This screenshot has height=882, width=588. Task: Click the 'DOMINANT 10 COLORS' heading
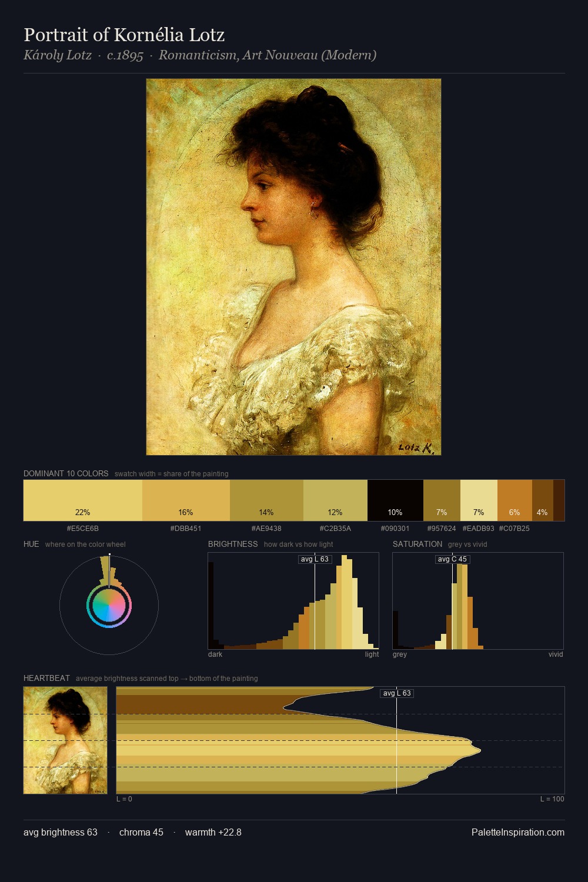pyautogui.click(x=66, y=473)
